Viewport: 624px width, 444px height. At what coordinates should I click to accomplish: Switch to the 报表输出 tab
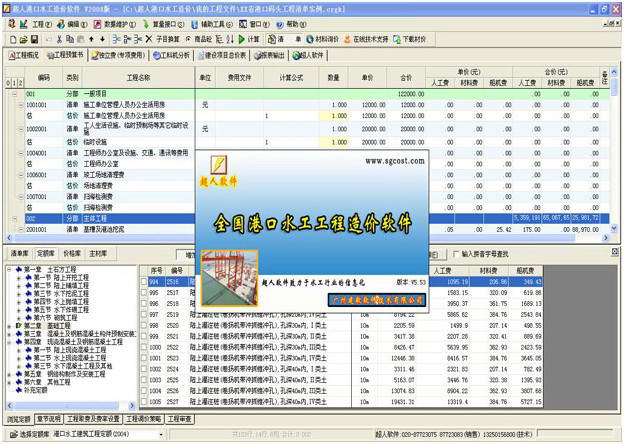[x=271, y=55]
